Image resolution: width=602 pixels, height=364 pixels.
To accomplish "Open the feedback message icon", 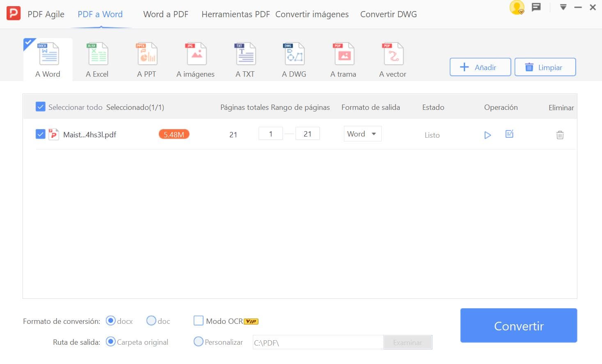I will pos(536,7).
